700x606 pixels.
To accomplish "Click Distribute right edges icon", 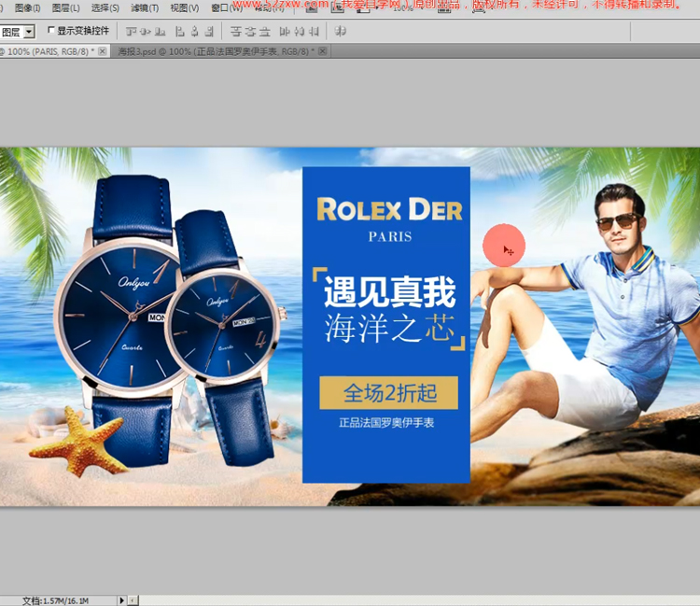I will coord(314,31).
